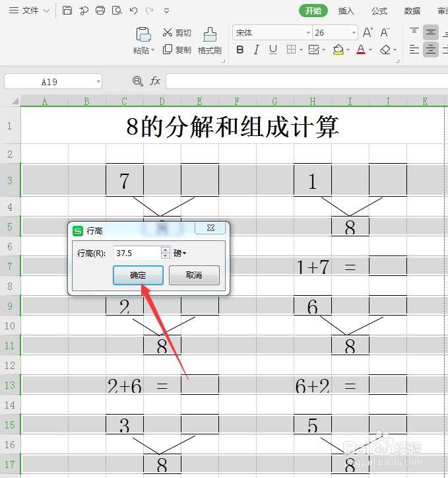Click the cell with 2+6
Viewport: 448px width, 478px height.
pos(125,386)
